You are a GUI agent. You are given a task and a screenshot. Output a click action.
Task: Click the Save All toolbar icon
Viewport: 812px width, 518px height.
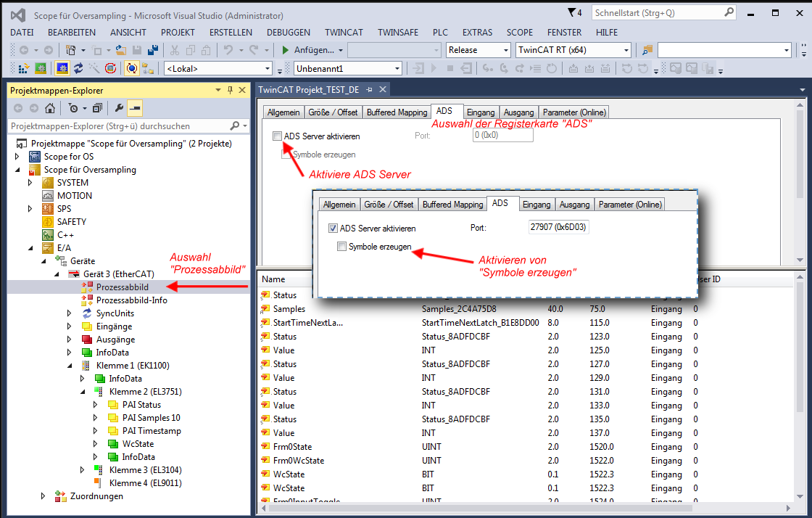point(153,50)
